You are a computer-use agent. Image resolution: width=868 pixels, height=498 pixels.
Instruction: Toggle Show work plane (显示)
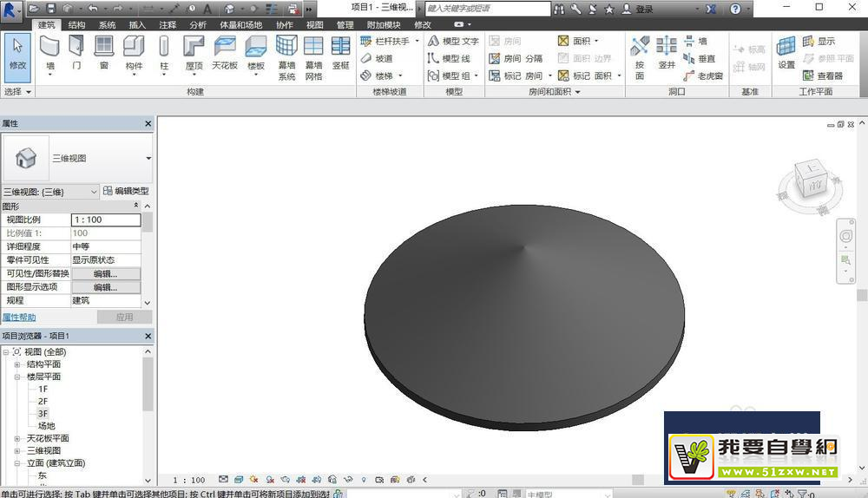[x=819, y=41]
